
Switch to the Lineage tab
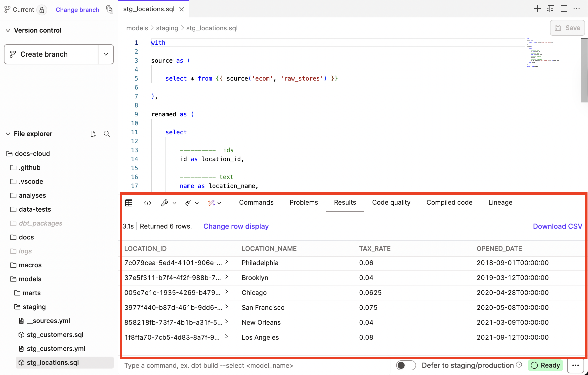500,202
